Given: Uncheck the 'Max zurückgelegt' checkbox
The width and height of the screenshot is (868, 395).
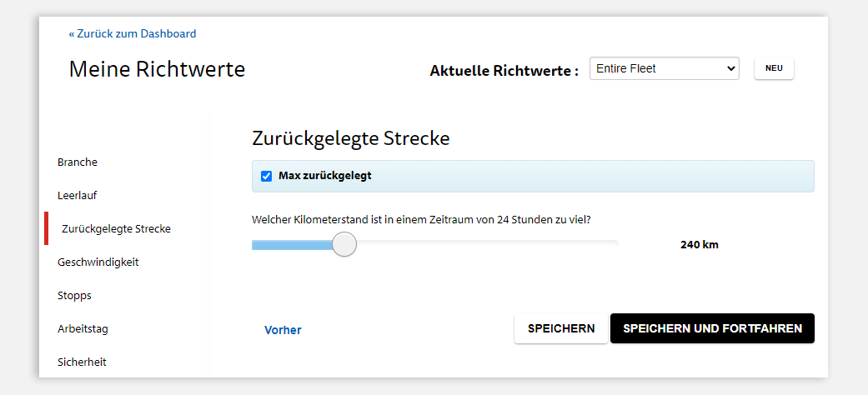Looking at the screenshot, I should pos(266,176).
